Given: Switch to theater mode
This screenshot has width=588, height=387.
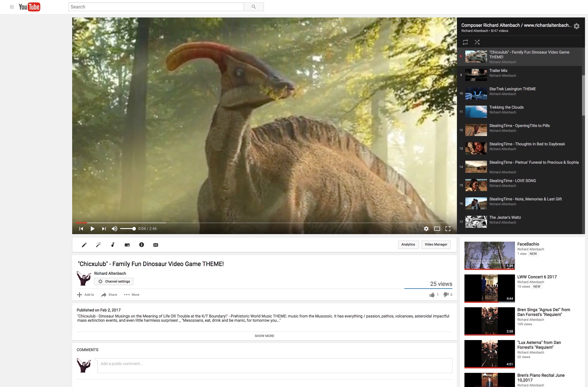Looking at the screenshot, I should point(437,229).
